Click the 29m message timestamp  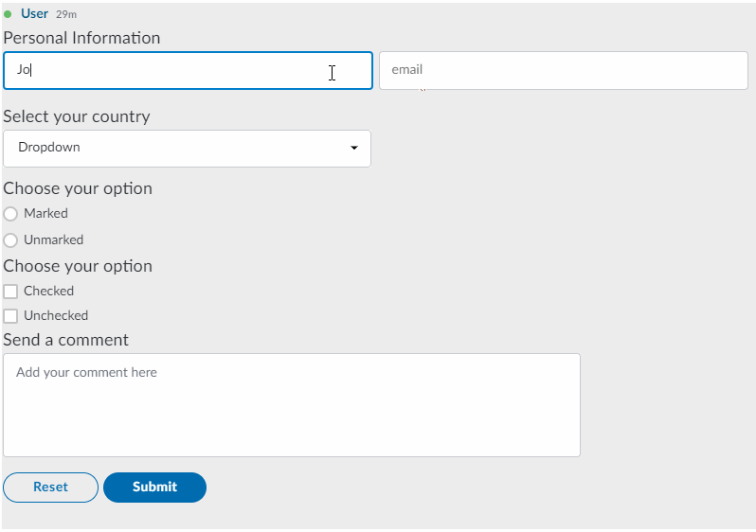click(66, 14)
